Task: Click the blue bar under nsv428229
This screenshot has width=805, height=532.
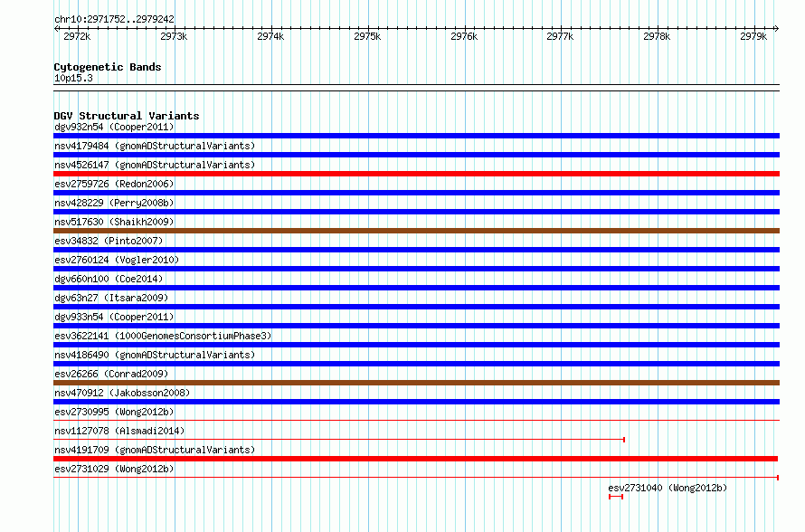Action: pyautogui.click(x=416, y=212)
